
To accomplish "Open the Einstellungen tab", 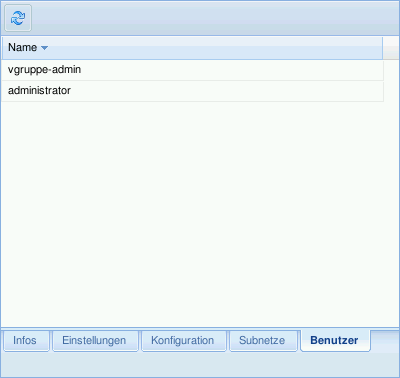I will coord(95,341).
